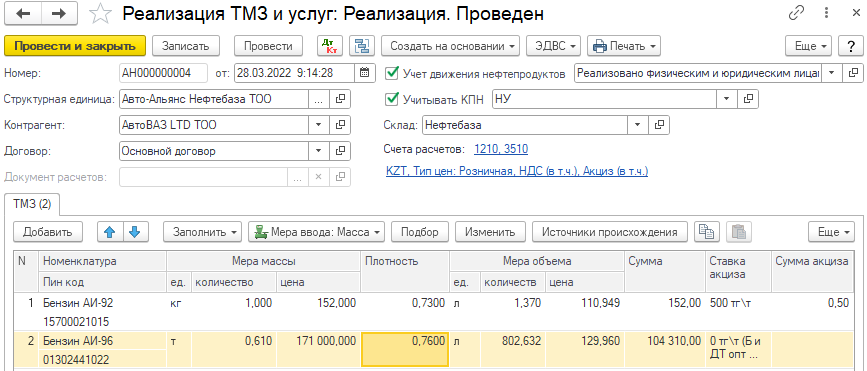This screenshot has width=867, height=371.
Task: Move row up with blue arrow
Action: point(110,232)
